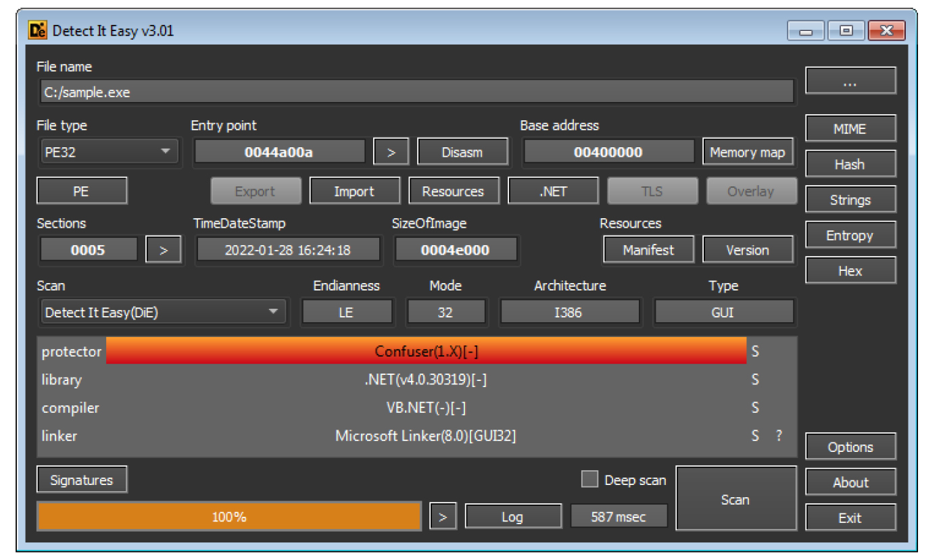Open the Resources button
Image resolution: width=943 pixels, height=560 pixels.
coord(454,191)
